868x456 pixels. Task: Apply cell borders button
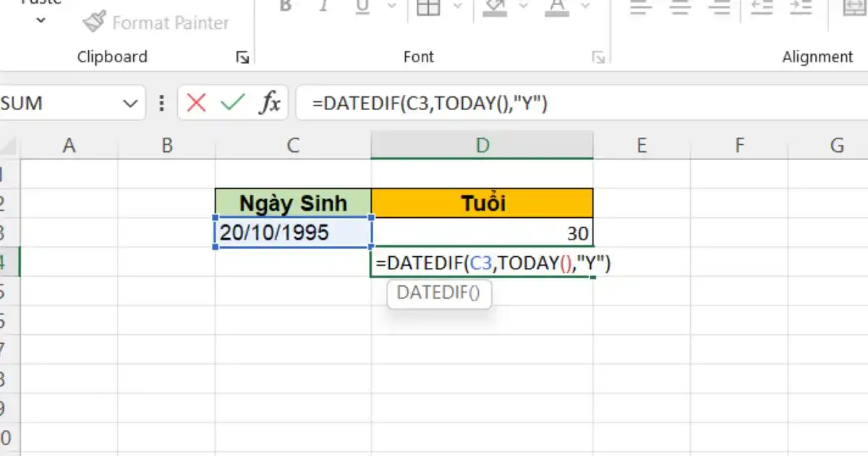[x=429, y=7]
